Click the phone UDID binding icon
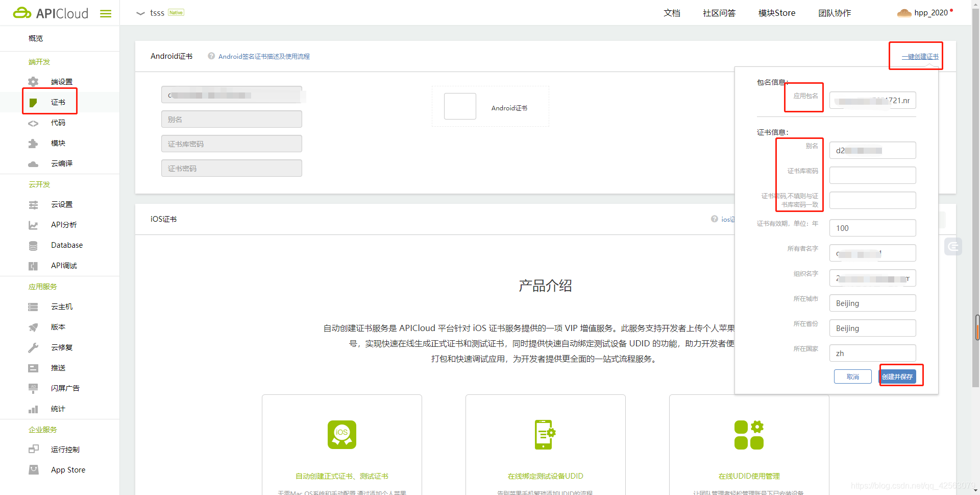980x495 pixels. pyautogui.click(x=545, y=435)
